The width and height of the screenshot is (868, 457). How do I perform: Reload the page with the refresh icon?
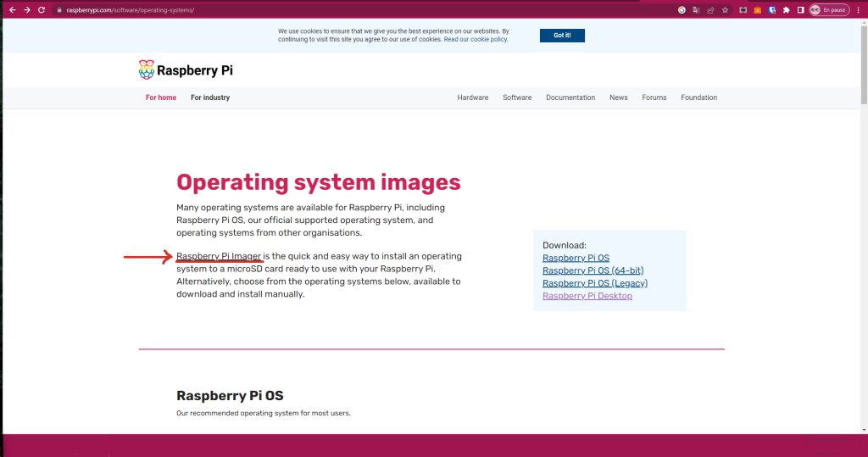[42, 9]
